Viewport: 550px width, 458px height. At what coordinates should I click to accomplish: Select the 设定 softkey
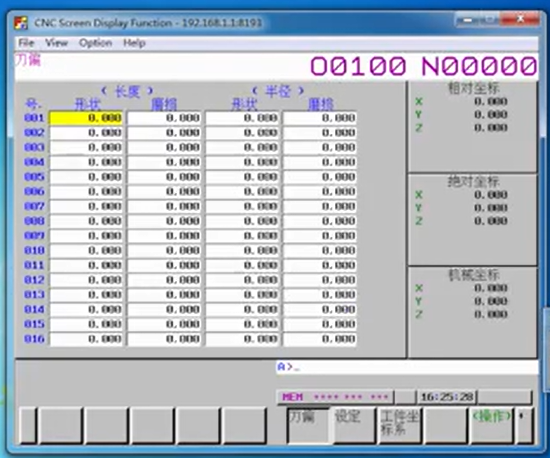[x=354, y=426]
